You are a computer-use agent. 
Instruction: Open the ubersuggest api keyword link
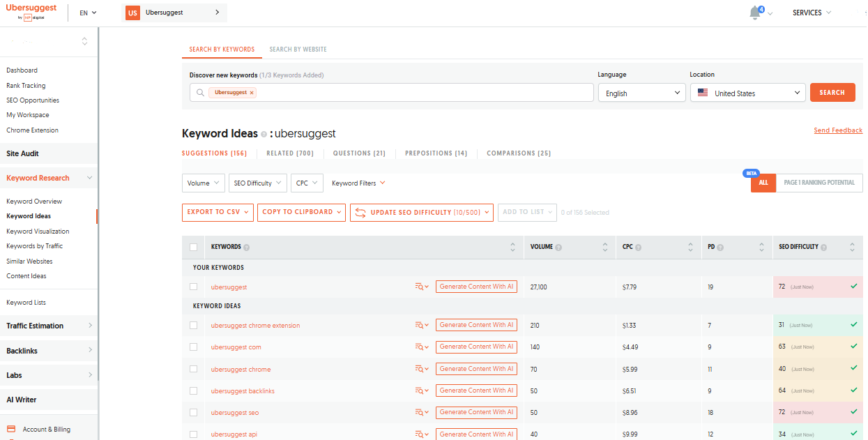point(234,434)
